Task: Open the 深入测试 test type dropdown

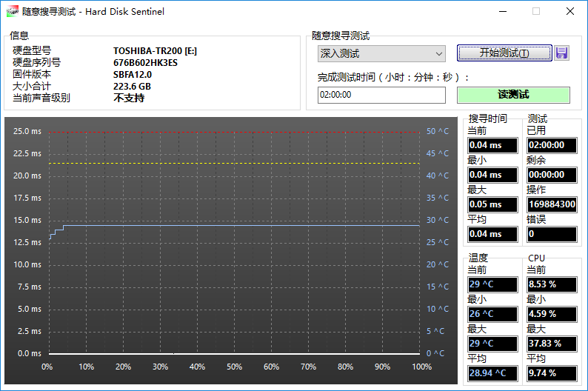Action: tap(381, 53)
